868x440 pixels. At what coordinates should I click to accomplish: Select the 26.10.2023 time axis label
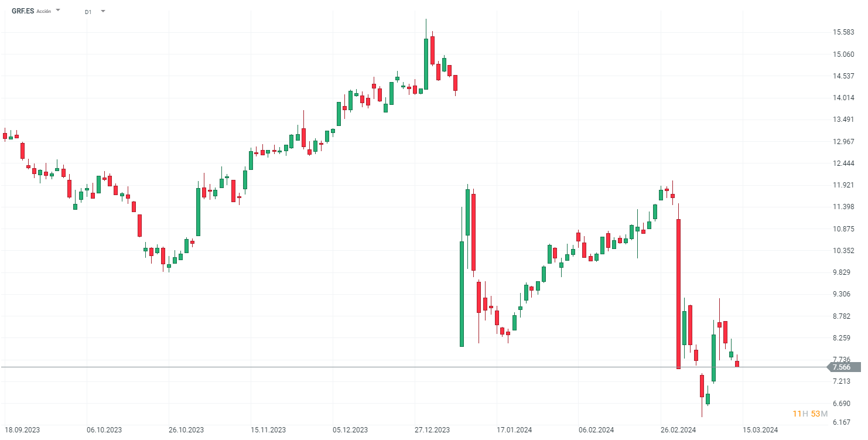point(186,429)
